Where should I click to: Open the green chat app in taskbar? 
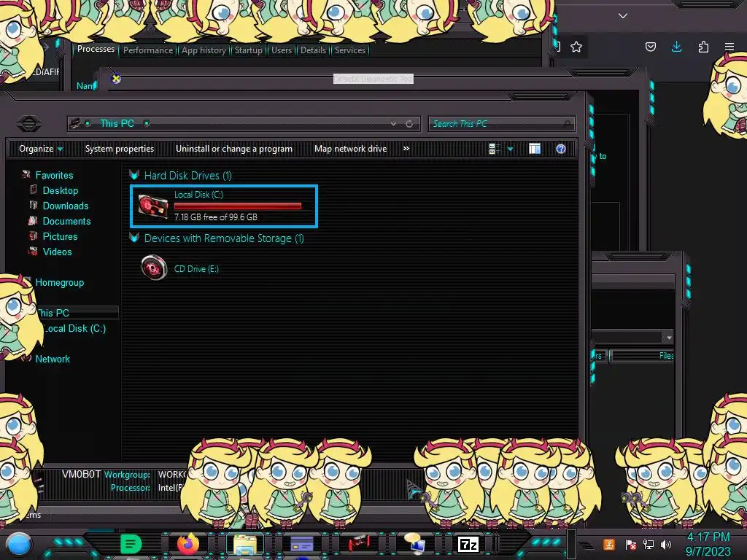pos(131,544)
